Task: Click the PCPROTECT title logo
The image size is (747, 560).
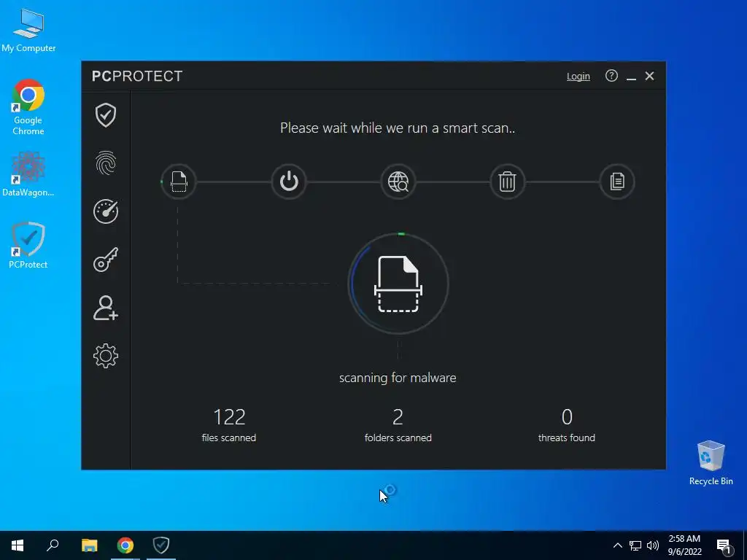Action: 137,76
